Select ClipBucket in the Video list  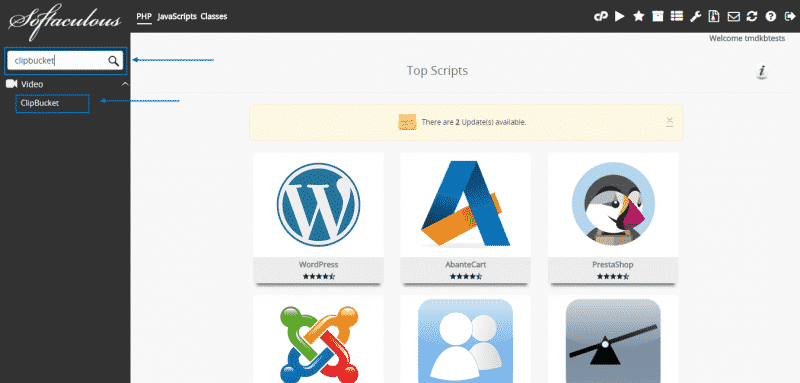click(x=40, y=103)
